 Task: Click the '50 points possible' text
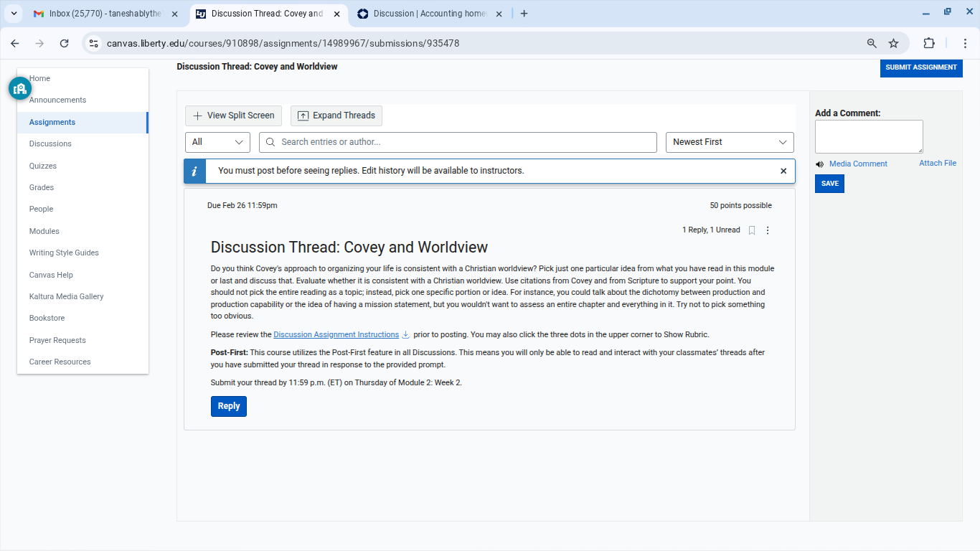pos(741,206)
